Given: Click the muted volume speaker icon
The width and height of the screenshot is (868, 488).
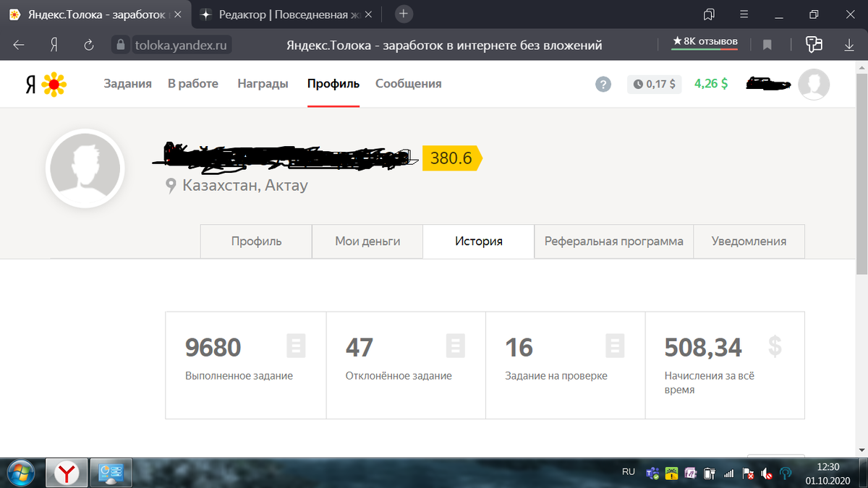Looking at the screenshot, I should pos(767,474).
